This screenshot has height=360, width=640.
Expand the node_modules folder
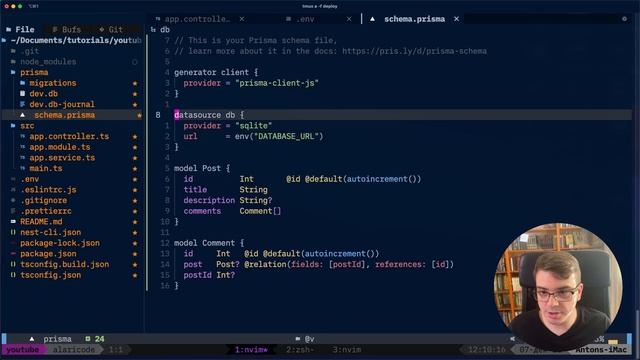pyautogui.click(x=48, y=62)
